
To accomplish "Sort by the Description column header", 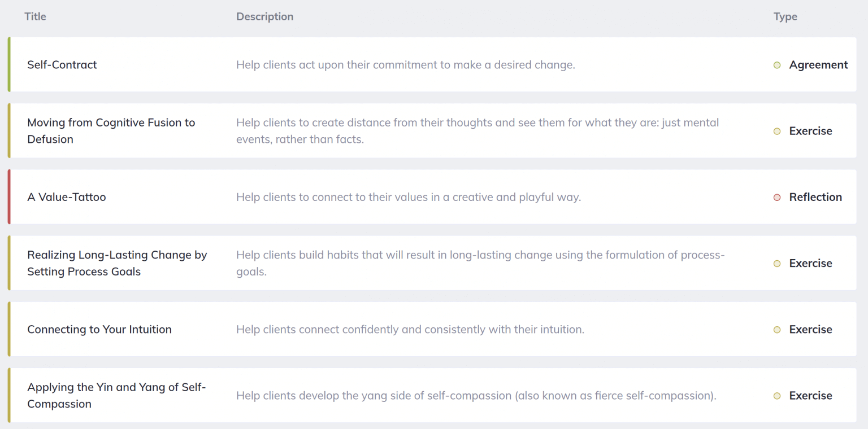I will 264,16.
